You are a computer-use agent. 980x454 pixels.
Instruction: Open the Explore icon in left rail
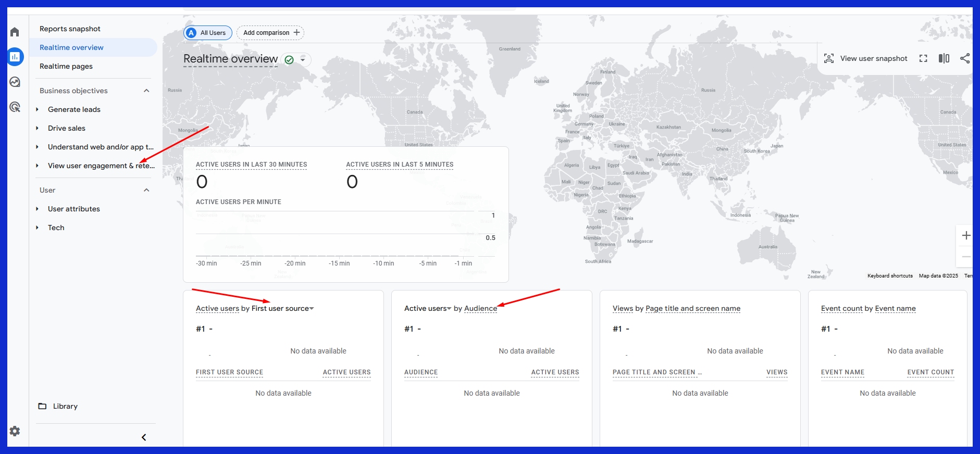pyautogui.click(x=15, y=82)
